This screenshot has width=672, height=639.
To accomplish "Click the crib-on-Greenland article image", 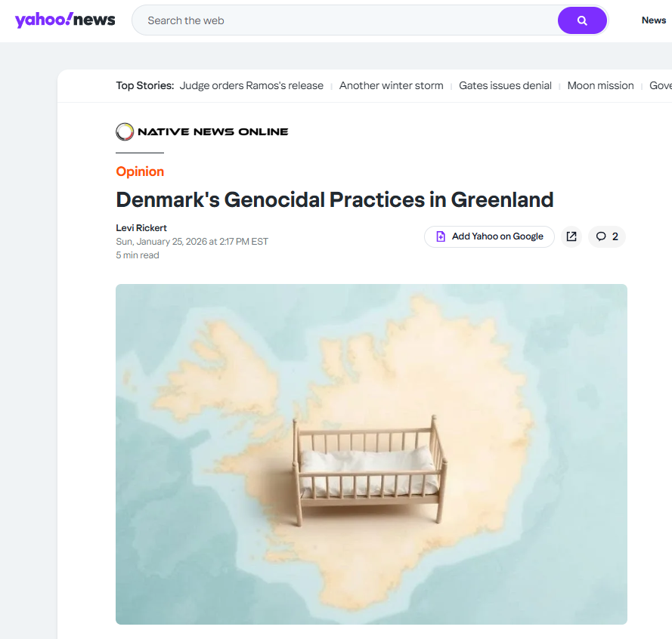I will (x=370, y=453).
